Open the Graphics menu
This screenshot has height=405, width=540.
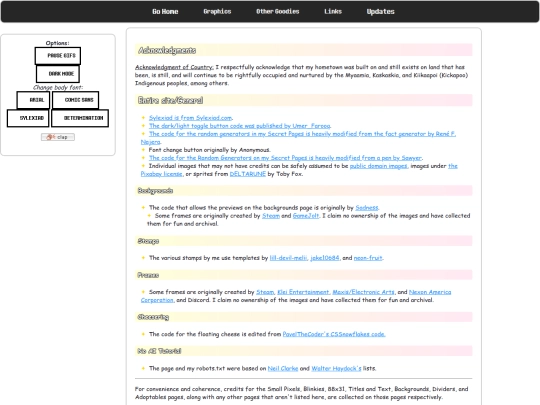[217, 11]
